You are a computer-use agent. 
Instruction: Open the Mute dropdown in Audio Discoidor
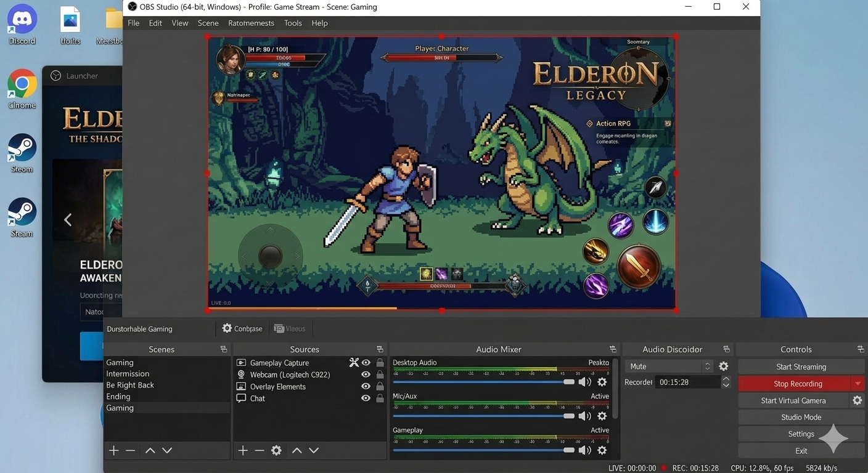tap(669, 366)
